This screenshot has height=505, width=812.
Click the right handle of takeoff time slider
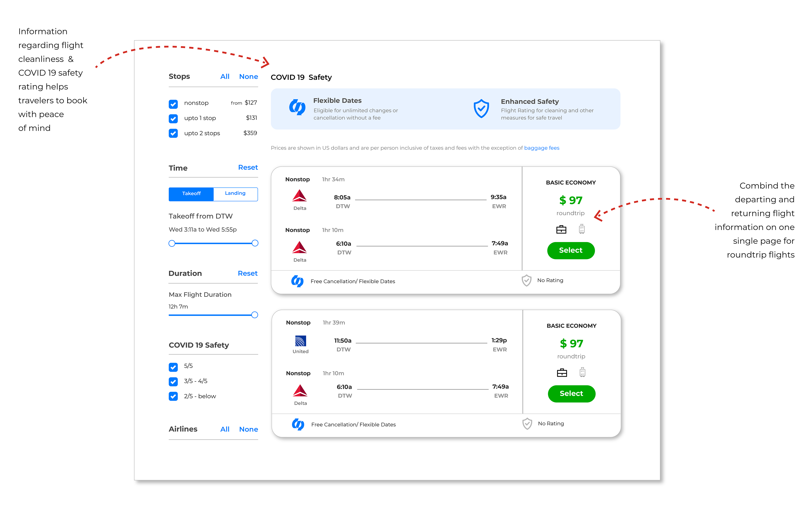click(255, 243)
